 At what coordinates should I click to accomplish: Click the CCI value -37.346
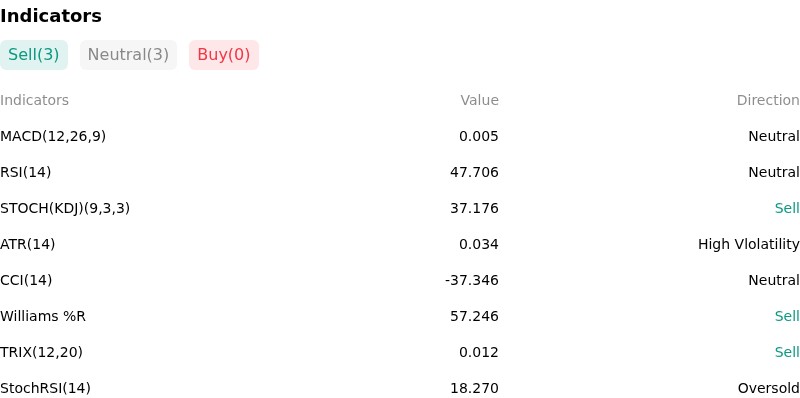(x=471, y=280)
